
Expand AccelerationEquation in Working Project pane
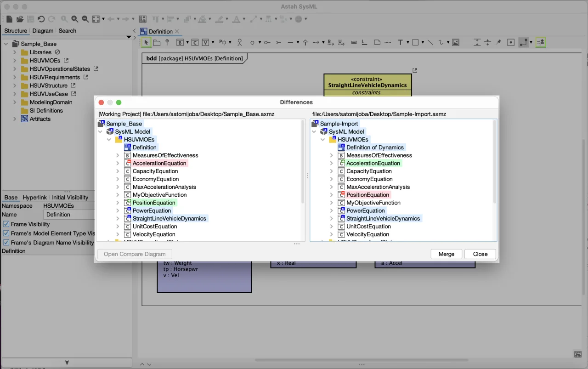tap(118, 163)
